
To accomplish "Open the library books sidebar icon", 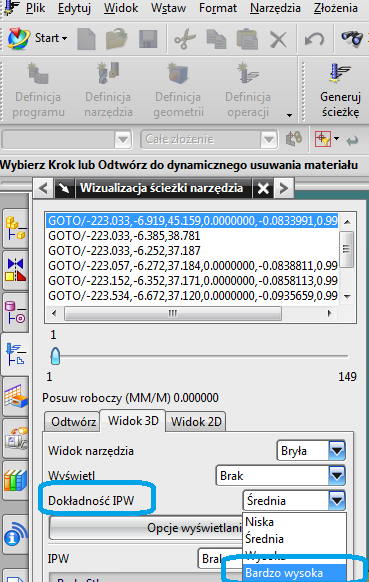I will (x=15, y=480).
